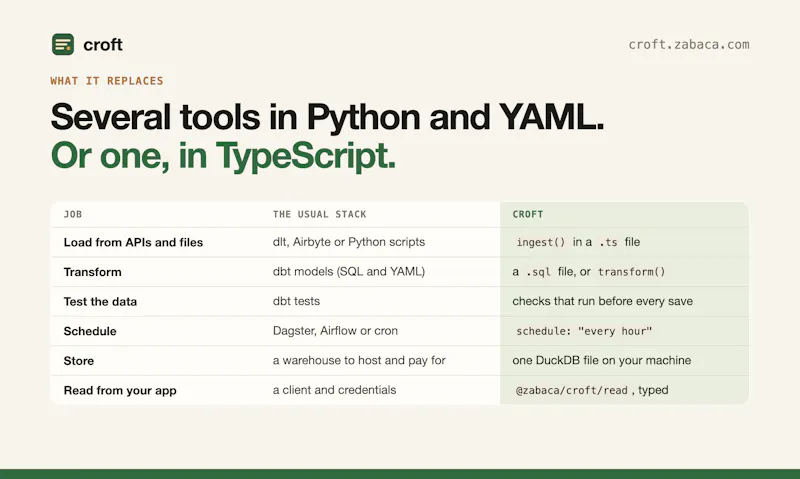Click the .ts code snippet
The width and height of the screenshot is (800, 479).
point(608,242)
